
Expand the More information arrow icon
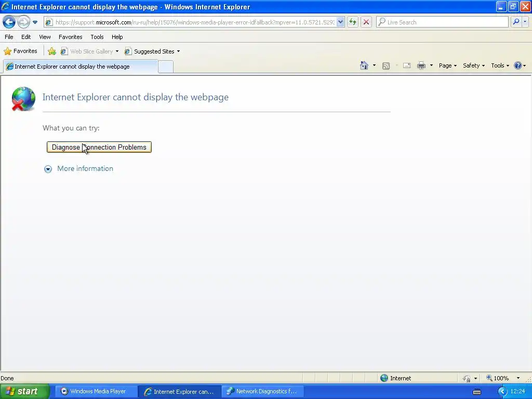click(x=48, y=169)
